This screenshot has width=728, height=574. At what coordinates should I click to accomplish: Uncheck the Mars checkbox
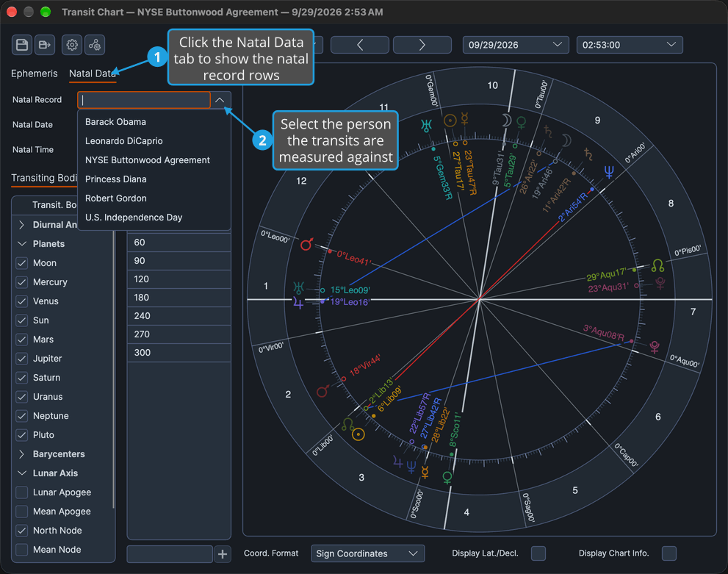pos(22,340)
